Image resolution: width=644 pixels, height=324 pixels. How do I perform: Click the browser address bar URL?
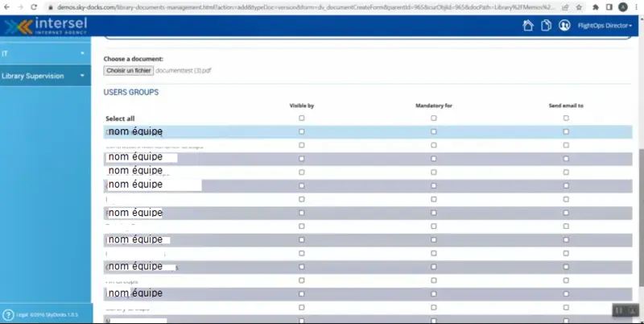click(306, 7)
